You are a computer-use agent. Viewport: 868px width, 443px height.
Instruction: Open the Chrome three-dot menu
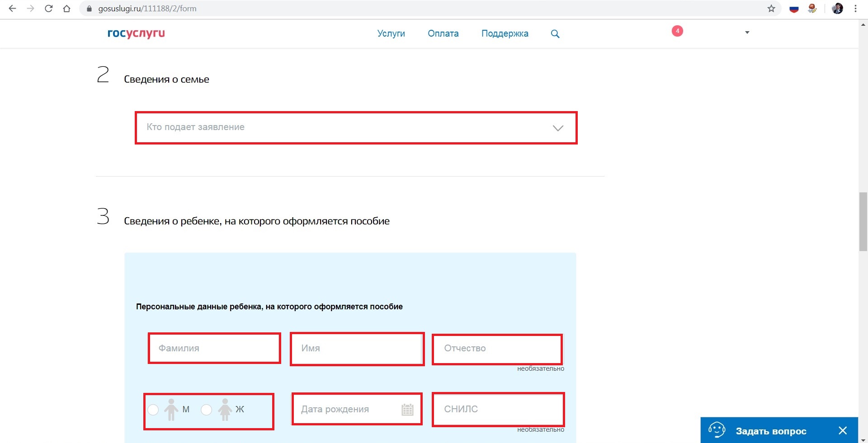coord(855,9)
